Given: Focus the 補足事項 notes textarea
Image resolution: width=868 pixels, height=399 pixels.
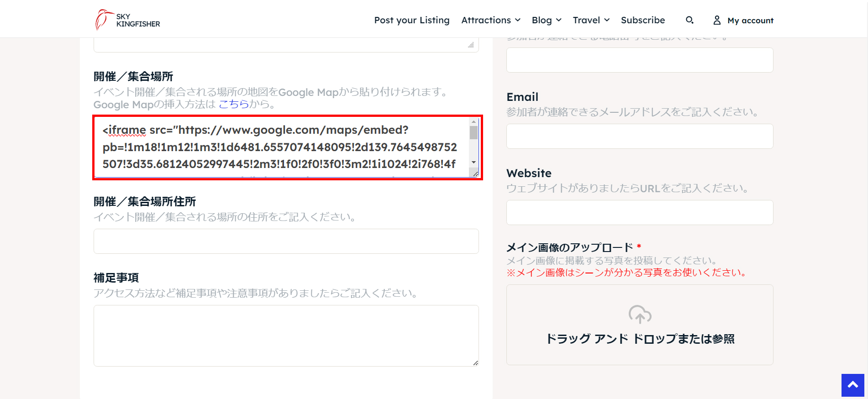Looking at the screenshot, I should pos(286,336).
